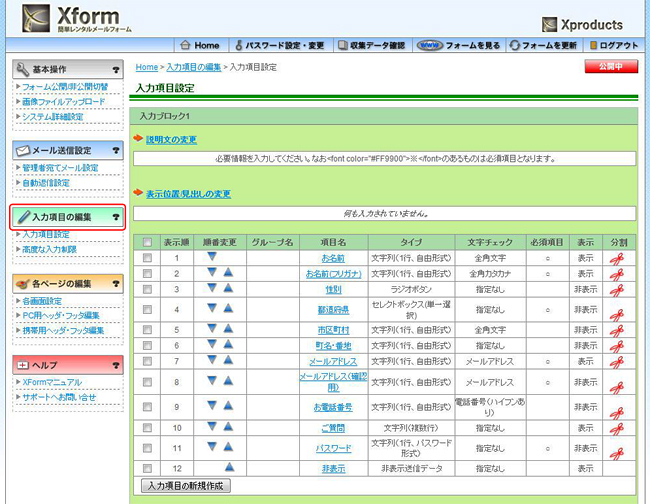
Task: Click help question mark on メール送信設定 panel
Action: click(116, 150)
